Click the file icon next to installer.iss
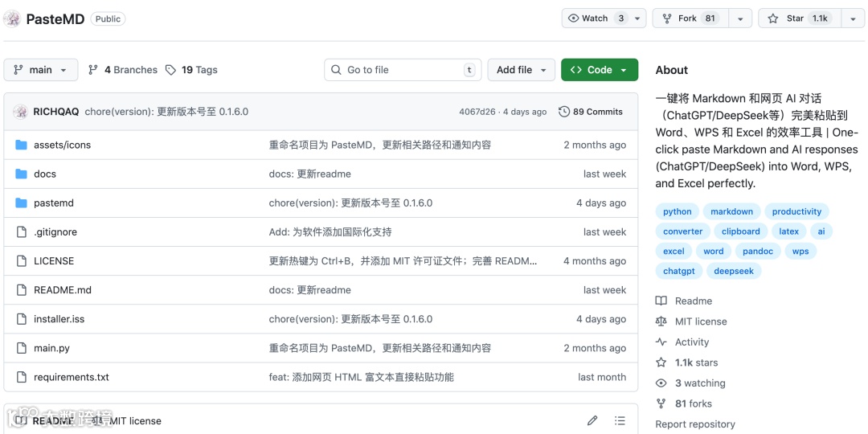 pos(22,319)
